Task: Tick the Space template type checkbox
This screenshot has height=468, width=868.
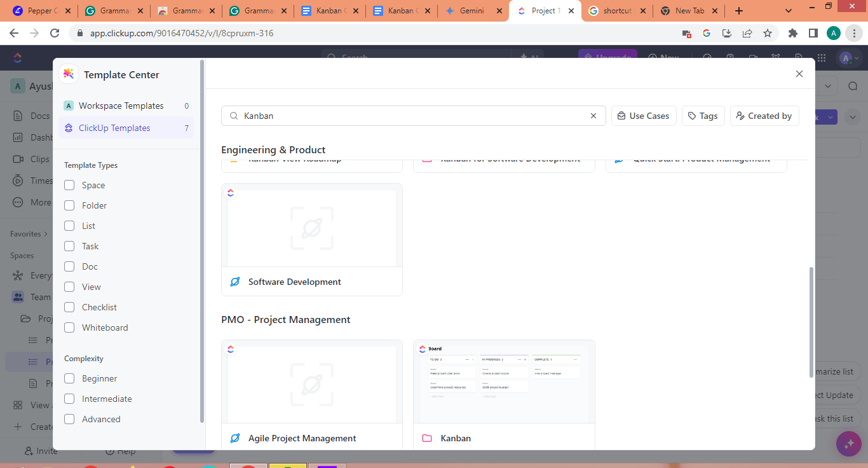Action: tap(69, 185)
